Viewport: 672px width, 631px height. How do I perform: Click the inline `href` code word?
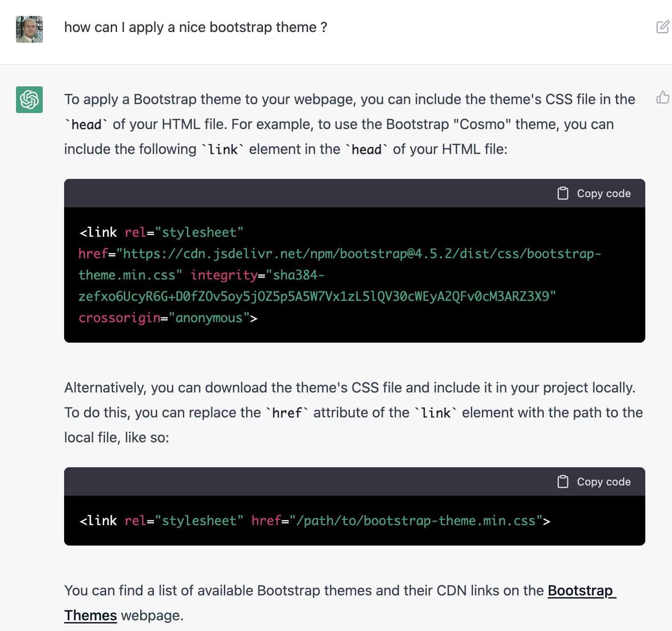[x=287, y=413]
